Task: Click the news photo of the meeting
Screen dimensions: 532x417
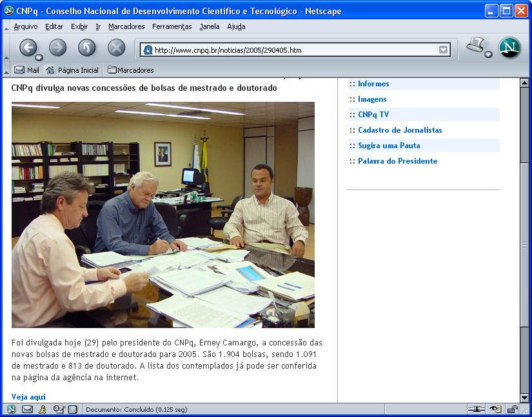Action: coord(163,215)
